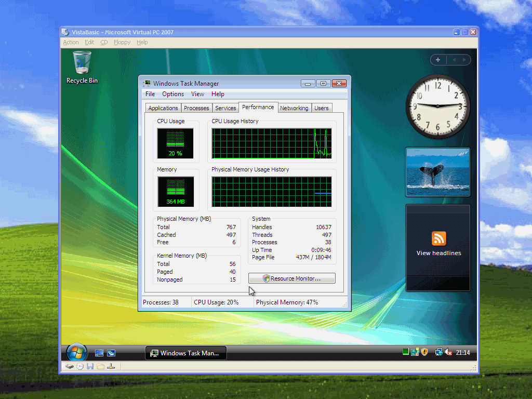Open the Action menu in Virtual PC
Screen dimensions: 532x399
pos(71,42)
